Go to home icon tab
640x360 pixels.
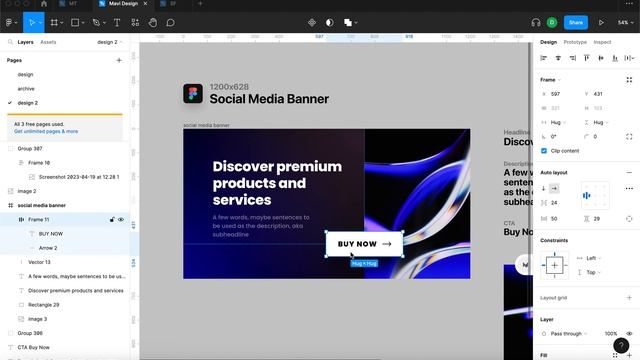click(44, 4)
